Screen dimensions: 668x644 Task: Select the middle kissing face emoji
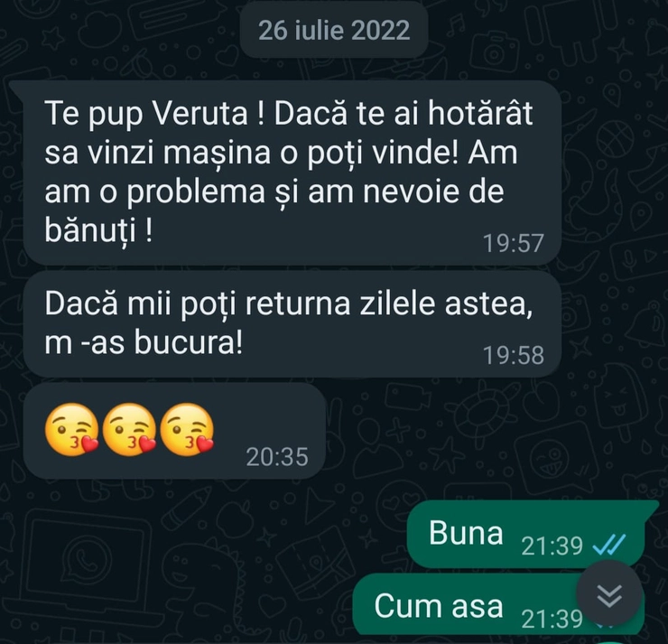[x=129, y=429]
